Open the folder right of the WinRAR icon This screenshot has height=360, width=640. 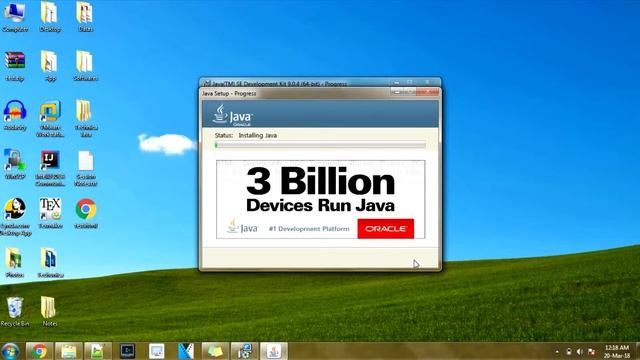(x=50, y=66)
